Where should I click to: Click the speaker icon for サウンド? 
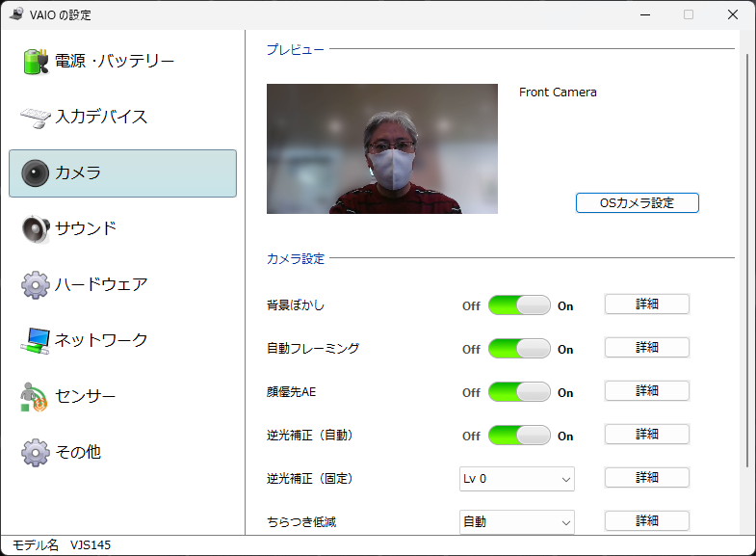36,229
